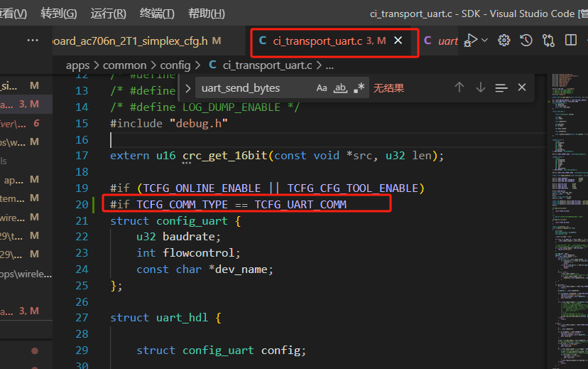Click the C file icon on ci_transport_uart.c tab

(x=263, y=41)
